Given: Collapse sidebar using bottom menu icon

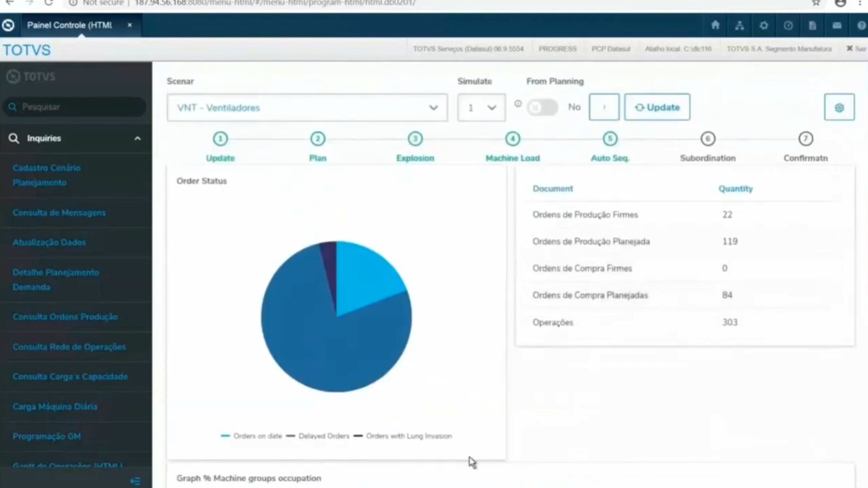Looking at the screenshot, I should coord(135,481).
